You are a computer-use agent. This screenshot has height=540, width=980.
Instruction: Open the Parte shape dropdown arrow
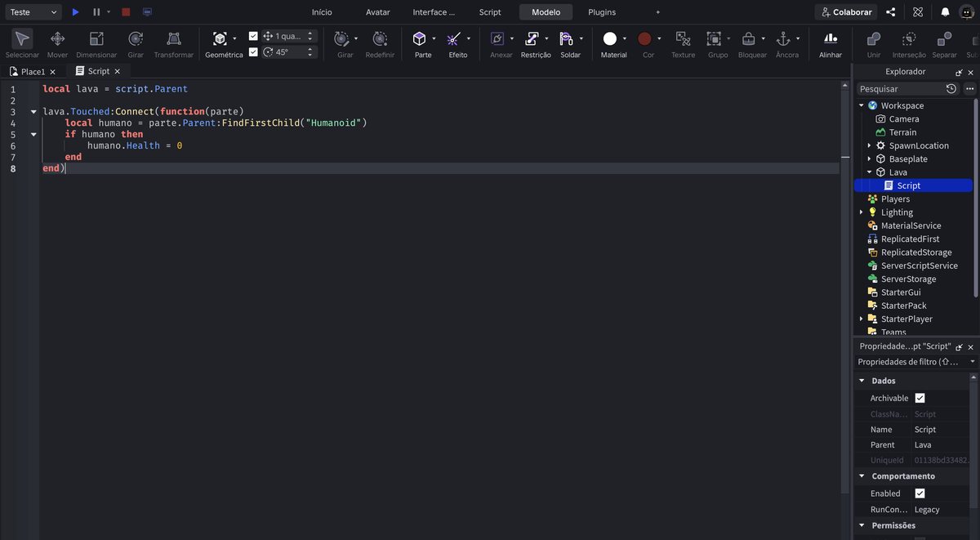point(434,38)
